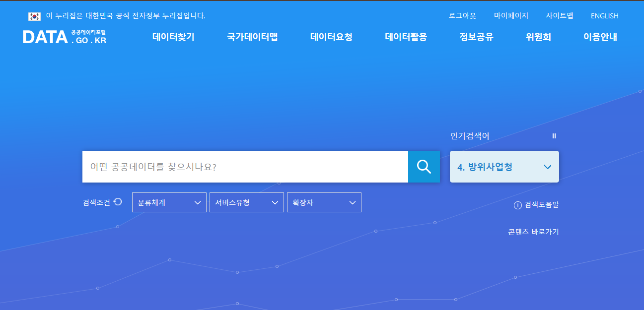Screen dimensions: 644x310
Task: Open the info icon beside 검색도움말
Action: pos(518,205)
